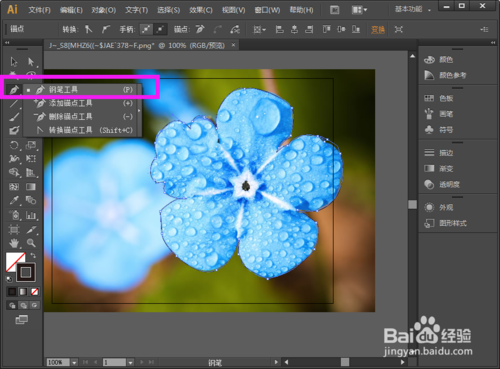This screenshot has width=500, height=369.
Task: Open the zoom level dropdown arrow
Action: pos(74,362)
